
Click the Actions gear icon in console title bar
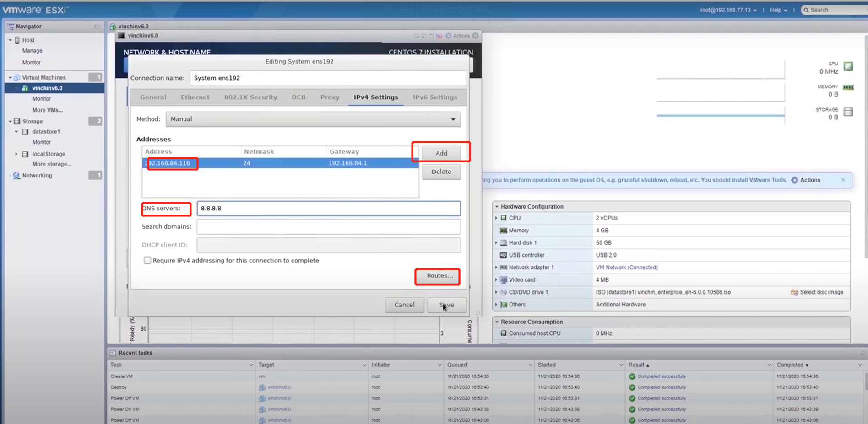(449, 36)
